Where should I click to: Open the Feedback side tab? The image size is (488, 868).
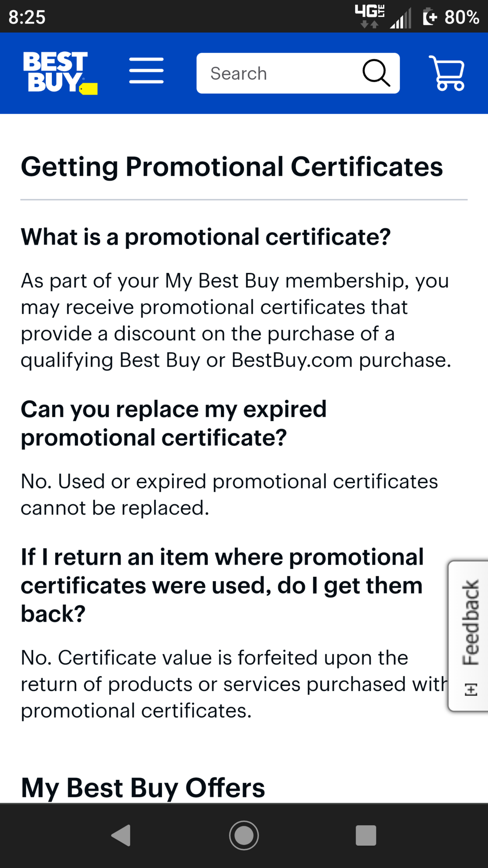(468, 636)
